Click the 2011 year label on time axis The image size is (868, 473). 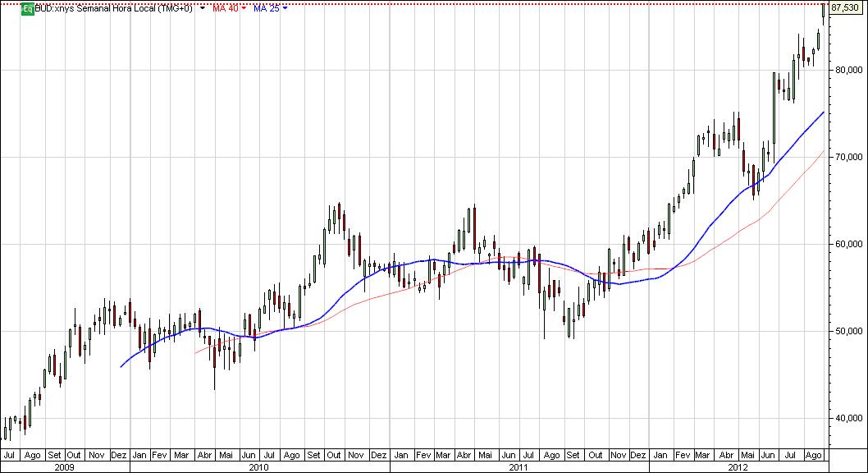click(519, 467)
